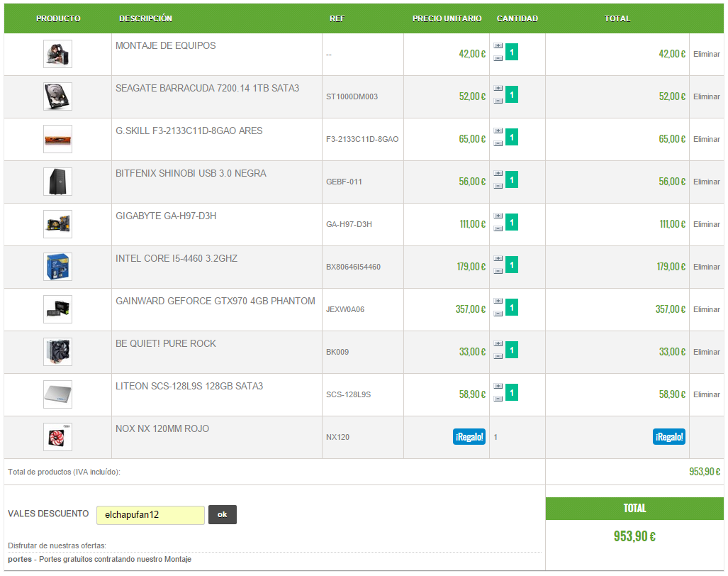The height and width of the screenshot is (576, 728).
Task: Open G.SKILL F3-2133C11D-8GAO ARES product
Action: click(189, 131)
